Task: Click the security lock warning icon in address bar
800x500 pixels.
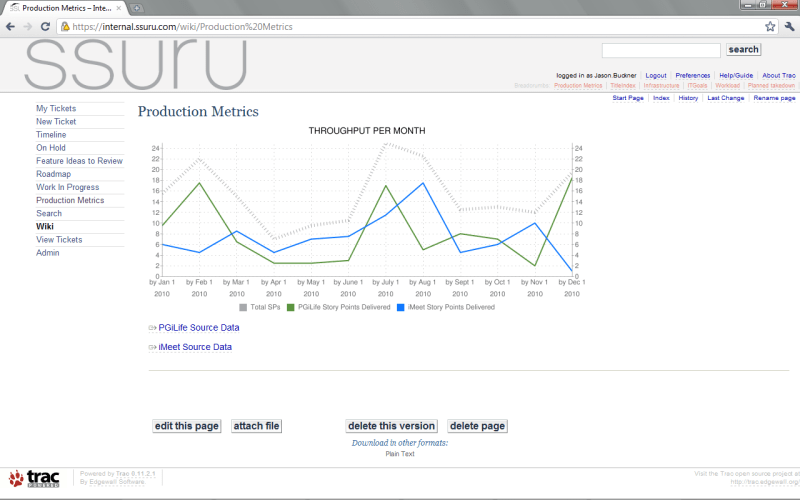Action: click(x=65, y=27)
